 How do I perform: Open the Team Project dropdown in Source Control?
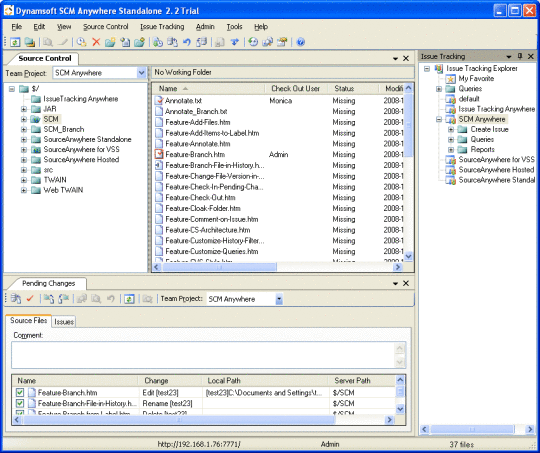click(x=141, y=73)
